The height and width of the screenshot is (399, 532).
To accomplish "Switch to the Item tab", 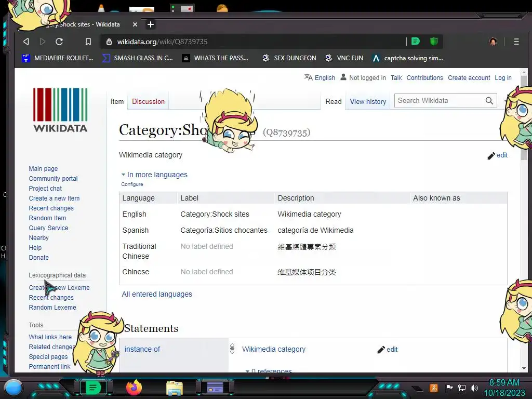I will [117, 101].
